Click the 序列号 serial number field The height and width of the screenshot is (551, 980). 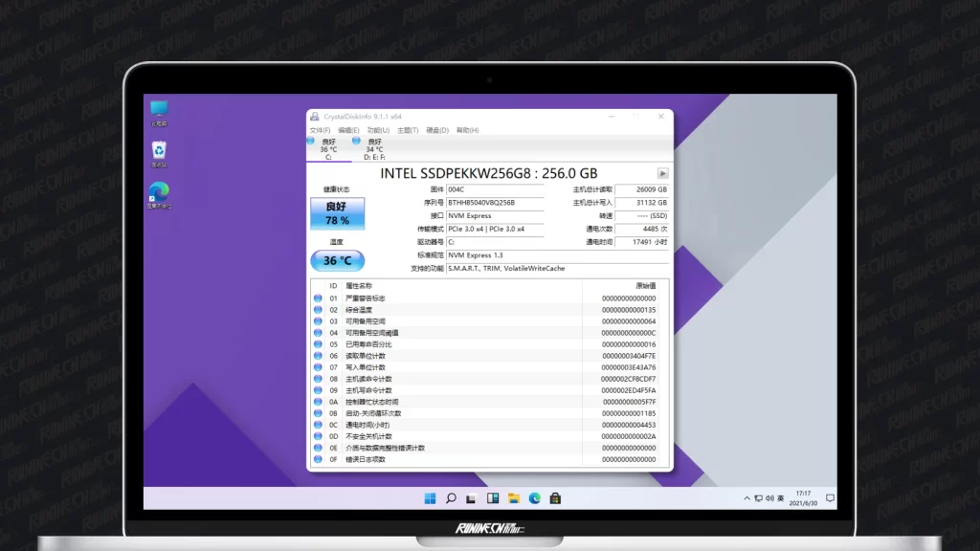coord(494,203)
